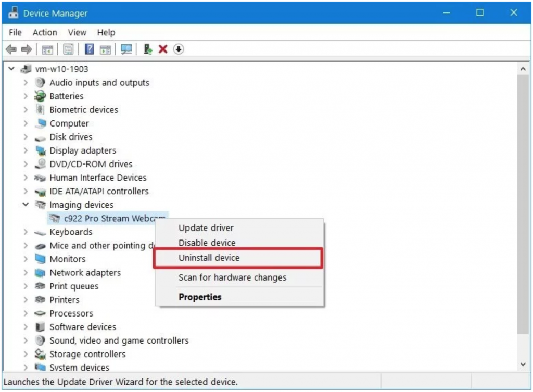This screenshot has height=392, width=533.
Task: Click the Disable device down-arrow icon
Action: pos(179,49)
